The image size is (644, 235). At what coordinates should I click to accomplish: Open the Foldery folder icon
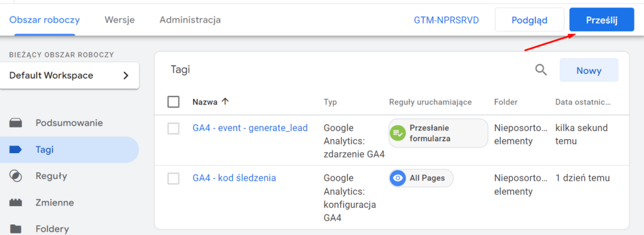(x=16, y=229)
